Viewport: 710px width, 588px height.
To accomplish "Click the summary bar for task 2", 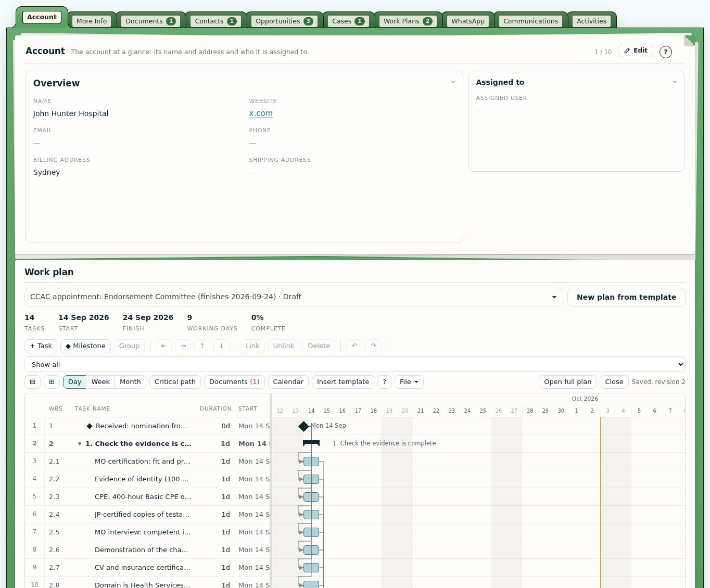I will click(311, 443).
